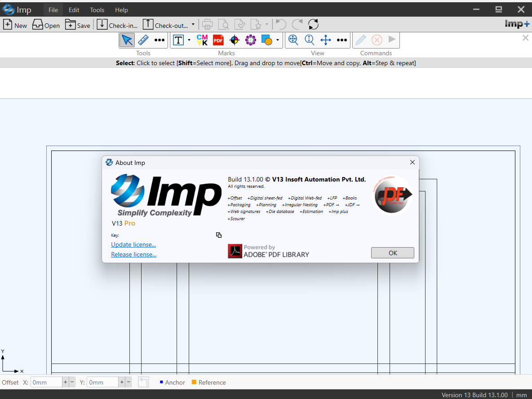Click the Offset Y input field
This screenshot has height=399, width=532.
click(102, 382)
